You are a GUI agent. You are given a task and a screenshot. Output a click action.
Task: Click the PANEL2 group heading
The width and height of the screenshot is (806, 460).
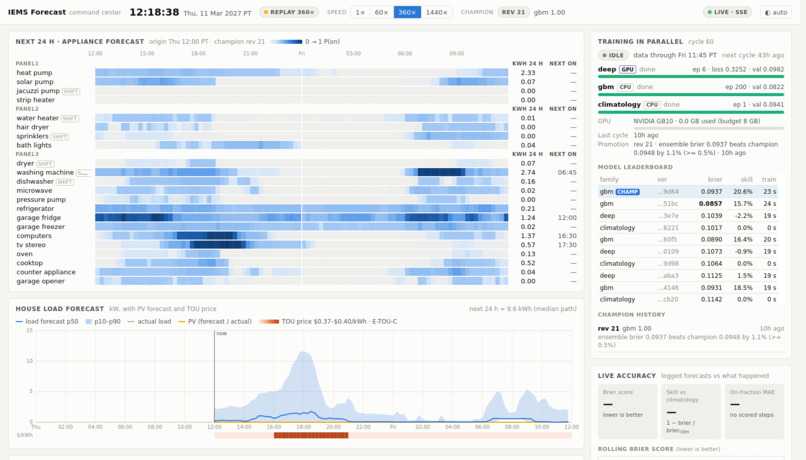27,109
